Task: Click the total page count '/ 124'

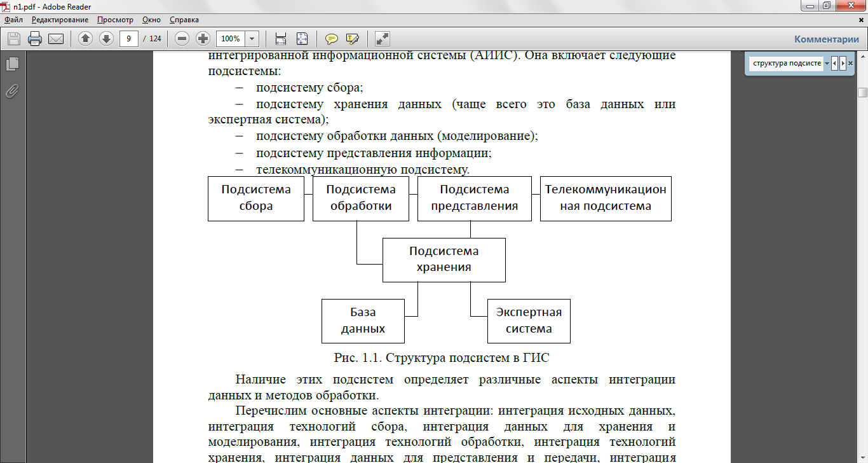Action: (153, 39)
